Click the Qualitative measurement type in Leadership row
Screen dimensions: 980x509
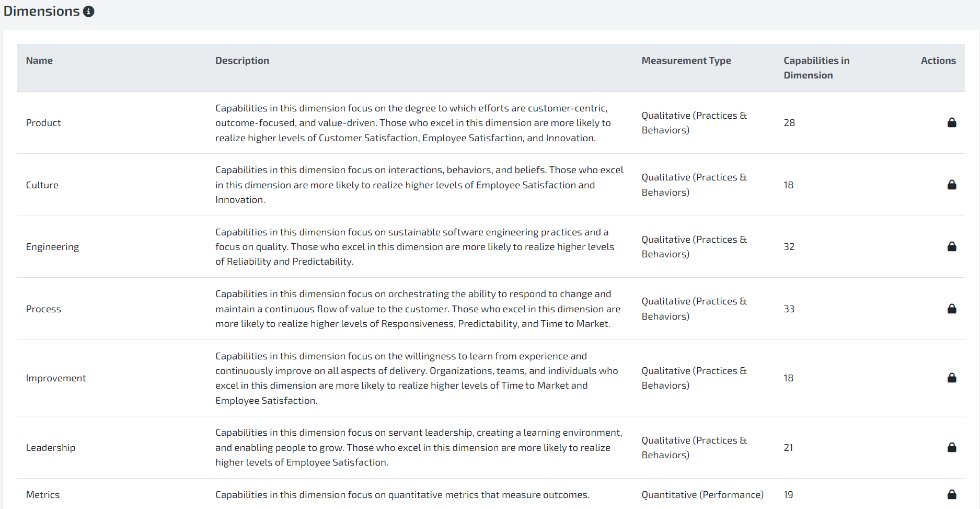[x=694, y=448]
